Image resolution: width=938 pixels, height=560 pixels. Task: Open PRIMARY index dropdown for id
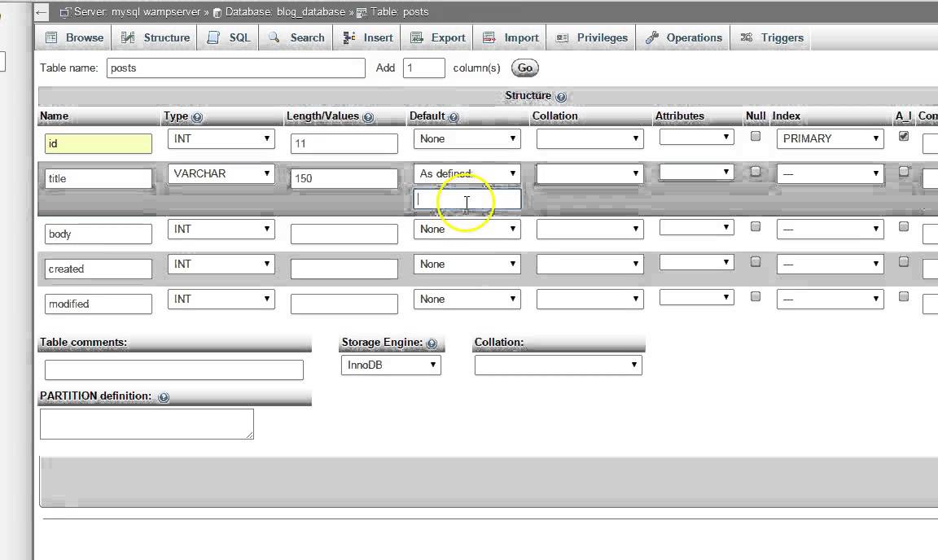(x=830, y=139)
